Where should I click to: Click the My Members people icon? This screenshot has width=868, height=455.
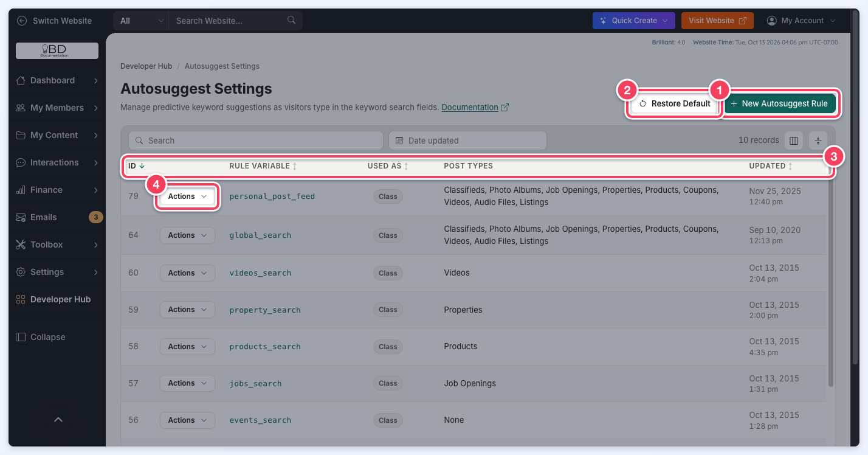(21, 108)
